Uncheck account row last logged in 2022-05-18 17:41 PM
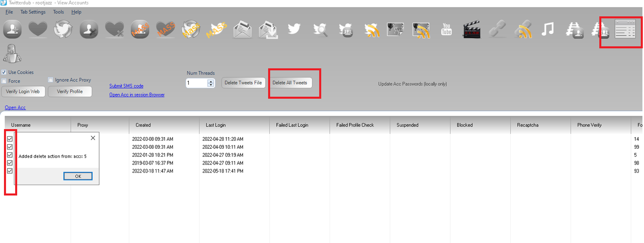 coord(10,170)
